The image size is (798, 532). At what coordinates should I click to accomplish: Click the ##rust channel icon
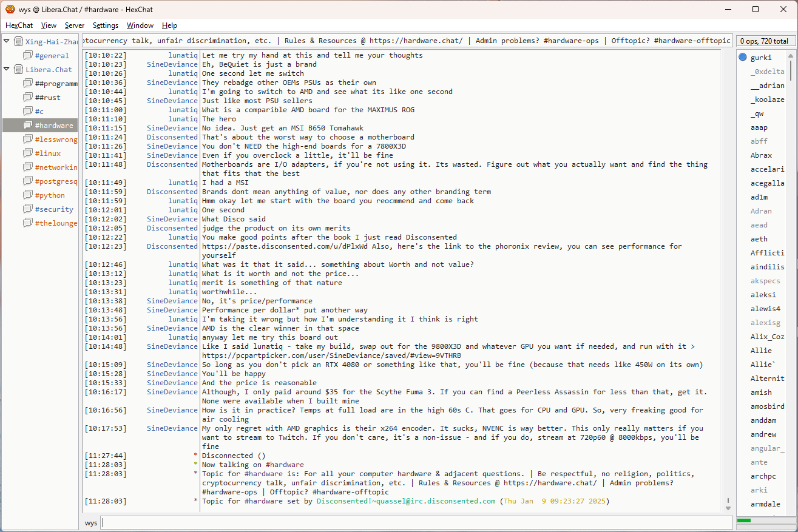(28, 98)
